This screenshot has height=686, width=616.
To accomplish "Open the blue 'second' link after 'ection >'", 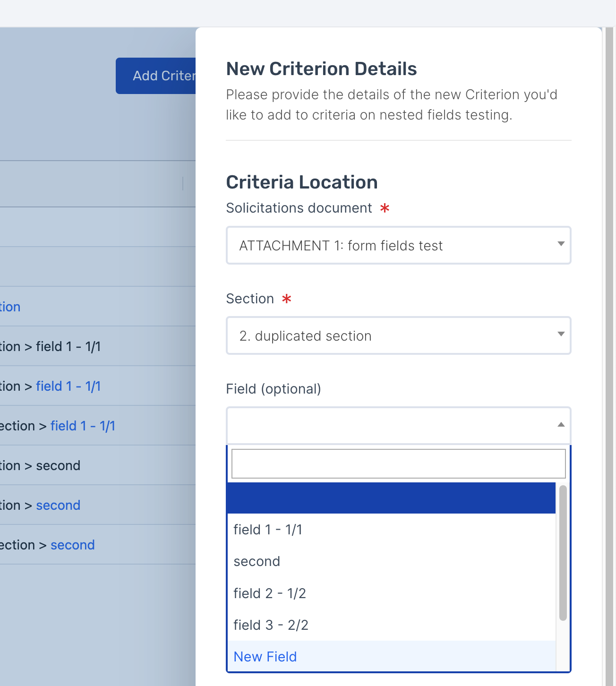I will click(x=72, y=545).
